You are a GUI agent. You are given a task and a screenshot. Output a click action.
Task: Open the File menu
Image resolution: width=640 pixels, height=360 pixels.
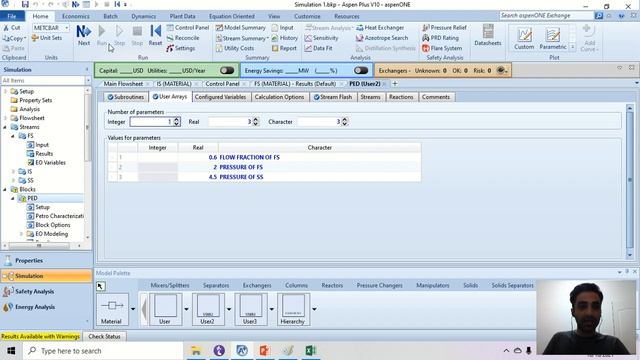(12, 16)
